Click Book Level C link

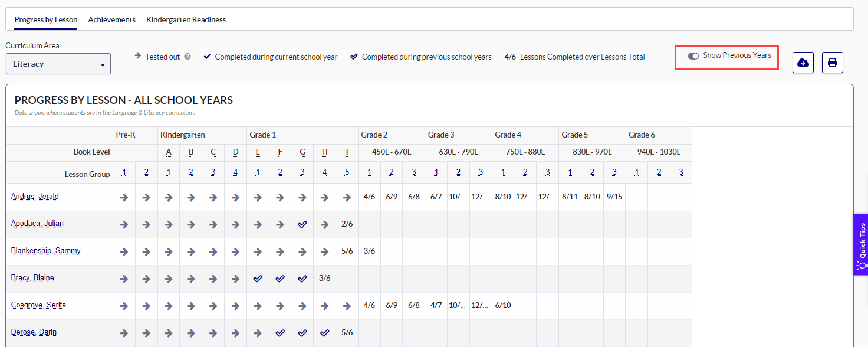pyautogui.click(x=213, y=152)
